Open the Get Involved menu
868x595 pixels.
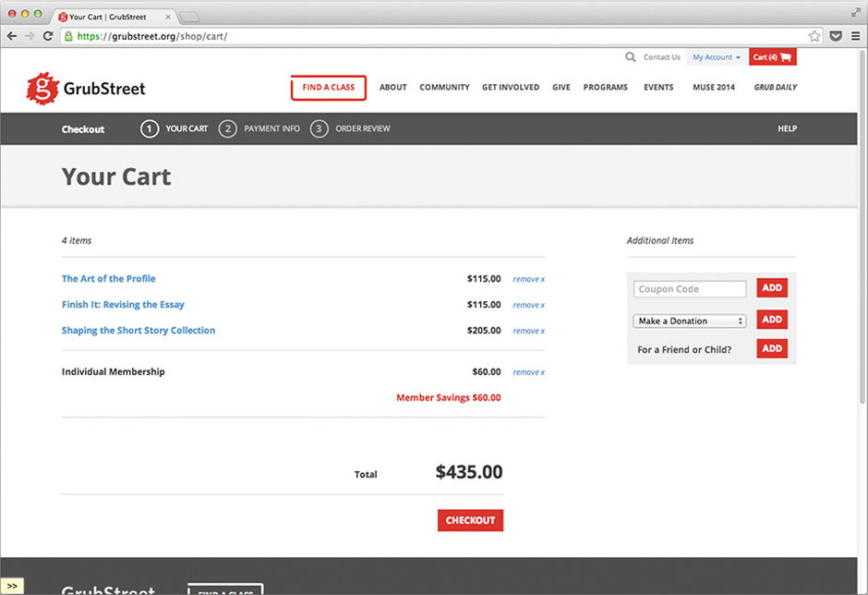point(511,88)
